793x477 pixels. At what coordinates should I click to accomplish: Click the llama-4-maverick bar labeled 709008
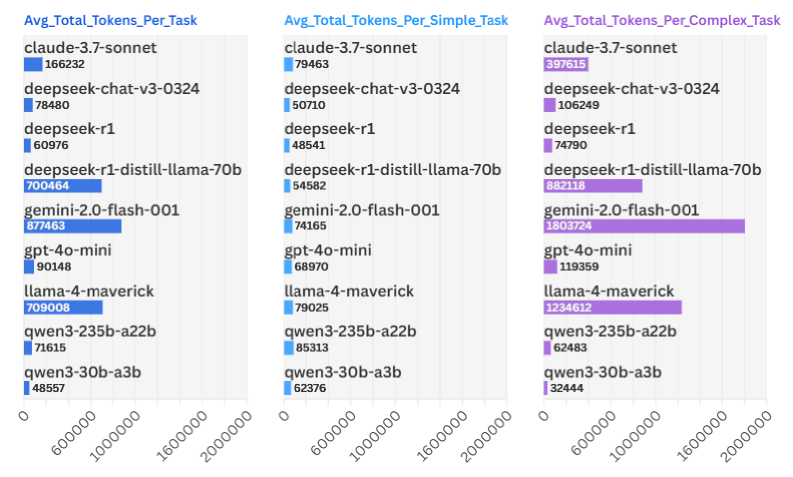coord(63,307)
